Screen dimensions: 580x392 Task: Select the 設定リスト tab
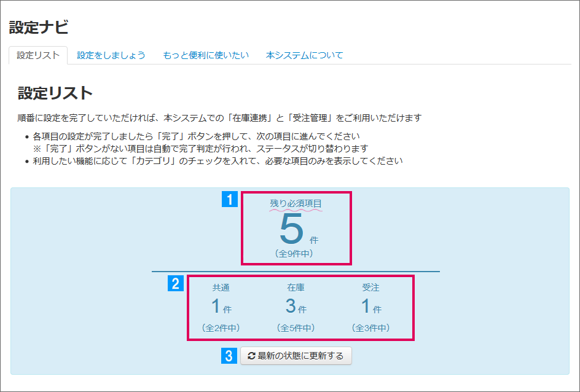click(38, 55)
